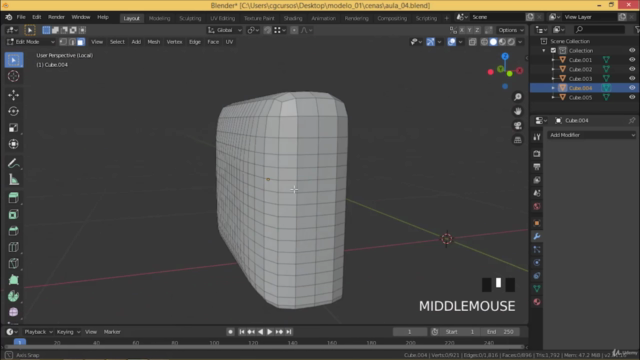The height and width of the screenshot is (360, 640).
Task: Select the Spin tool
Action: 13,296
